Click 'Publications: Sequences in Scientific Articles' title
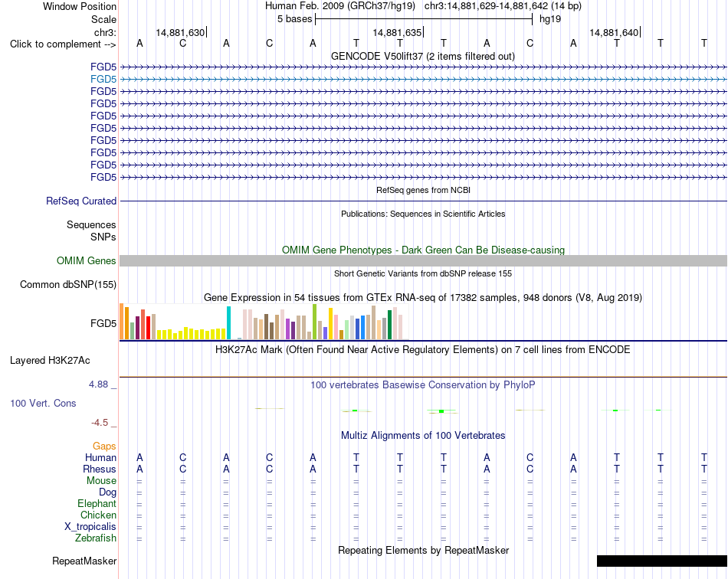 pos(423,214)
